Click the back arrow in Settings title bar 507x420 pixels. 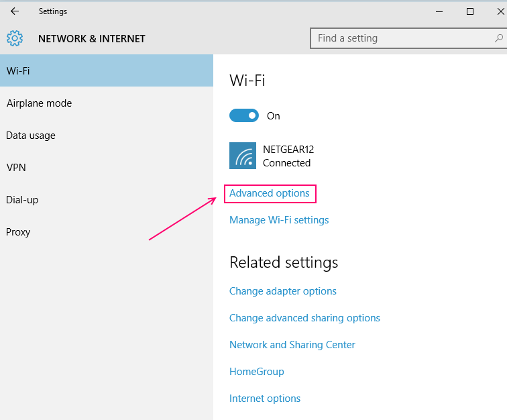click(x=15, y=11)
